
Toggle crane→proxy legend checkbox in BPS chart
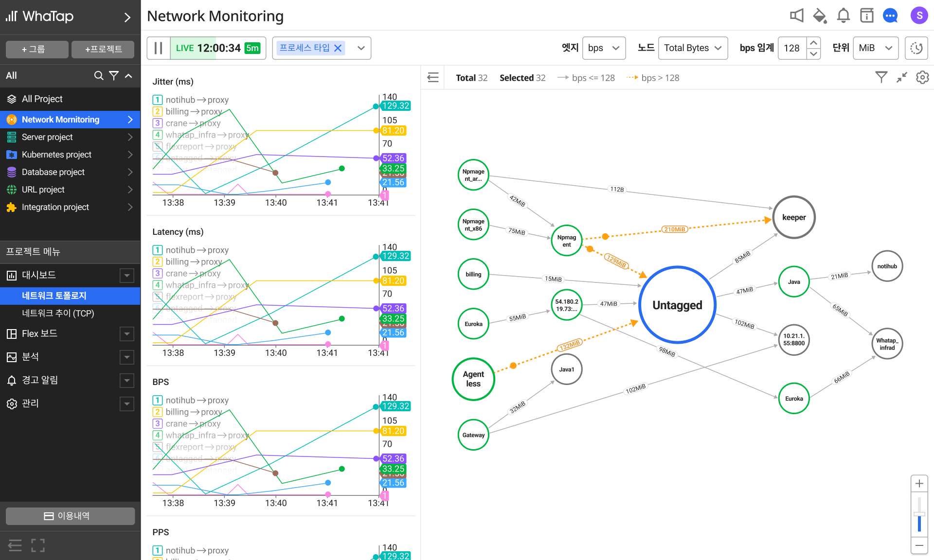(x=158, y=423)
